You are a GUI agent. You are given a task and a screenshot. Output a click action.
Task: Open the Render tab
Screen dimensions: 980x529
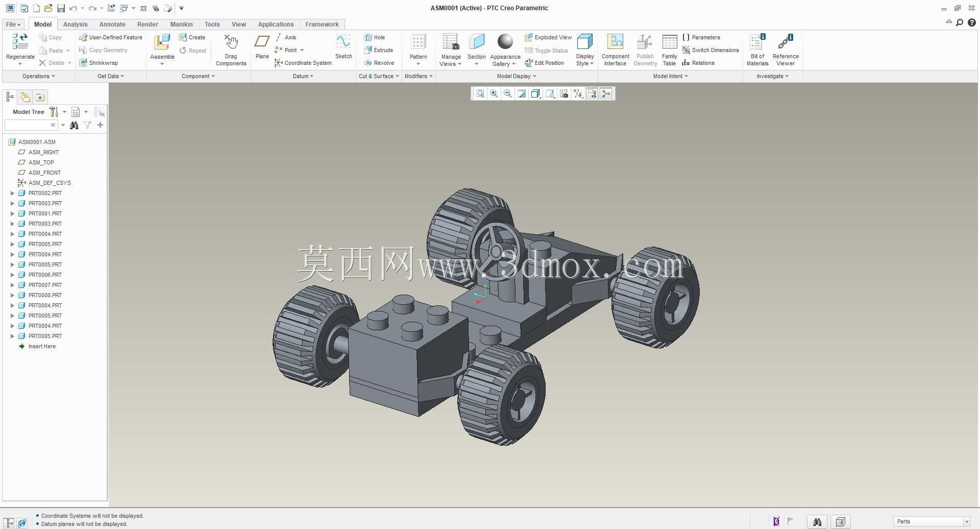148,24
